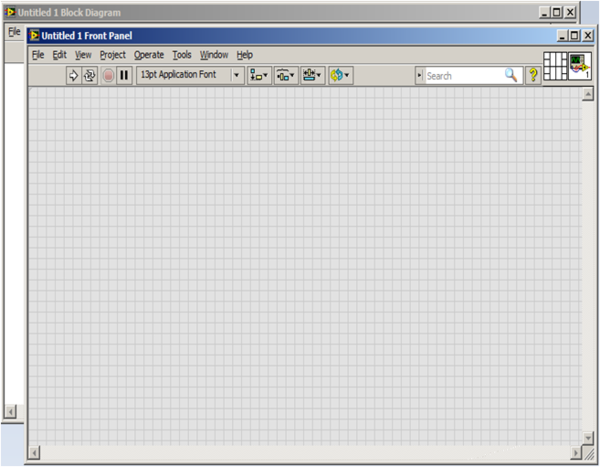Click Front Panel horizontal scrollbar left arrow

click(34, 453)
